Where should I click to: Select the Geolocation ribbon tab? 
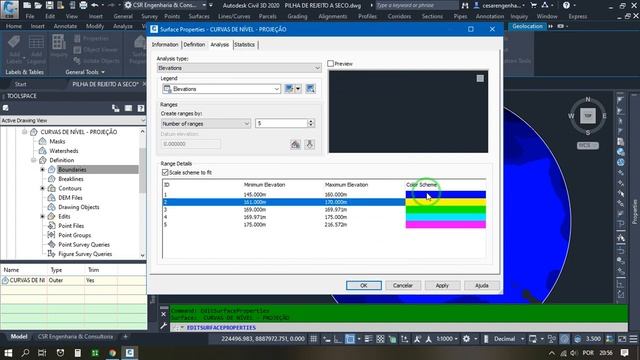(x=527, y=26)
